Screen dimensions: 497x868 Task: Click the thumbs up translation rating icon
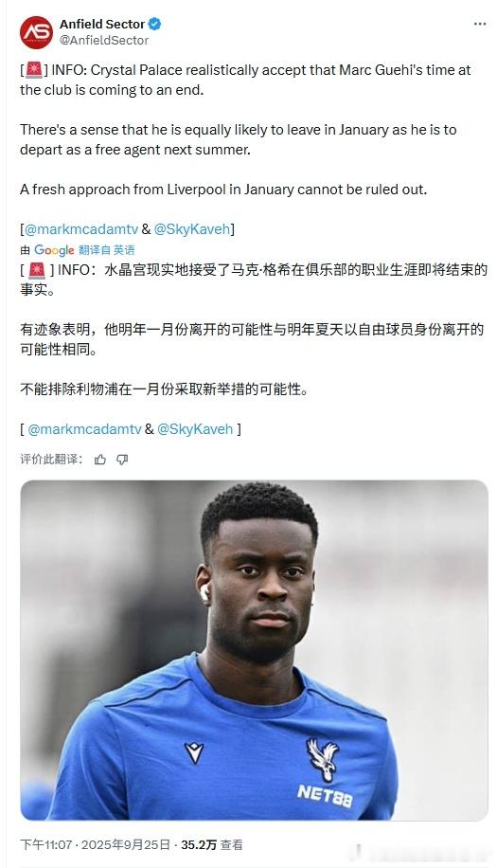[x=100, y=460]
